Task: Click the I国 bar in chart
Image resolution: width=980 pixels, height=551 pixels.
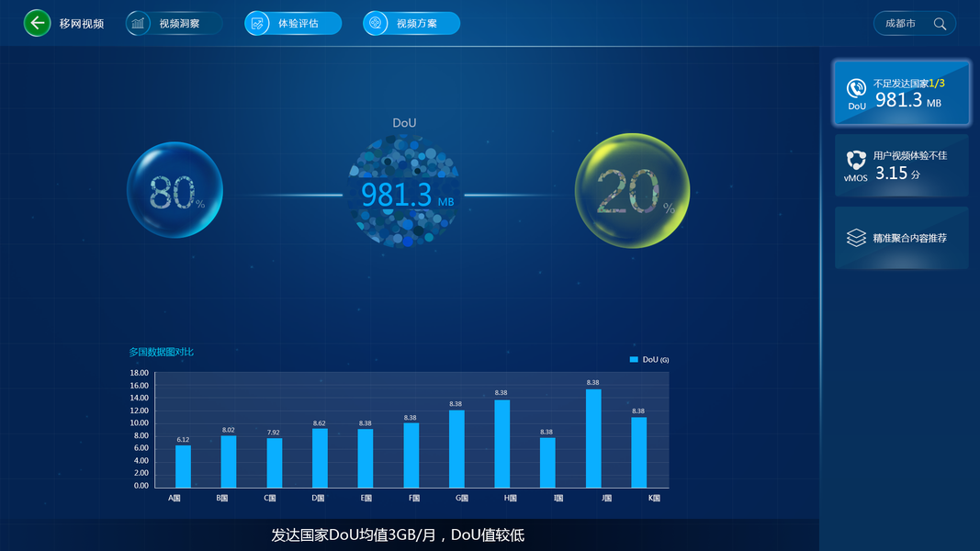Action: tap(547, 462)
